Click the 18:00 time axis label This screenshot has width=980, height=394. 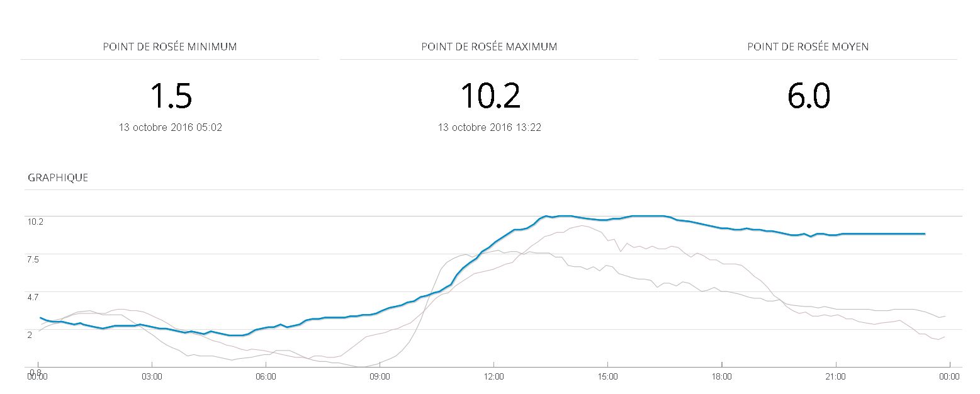click(x=721, y=377)
